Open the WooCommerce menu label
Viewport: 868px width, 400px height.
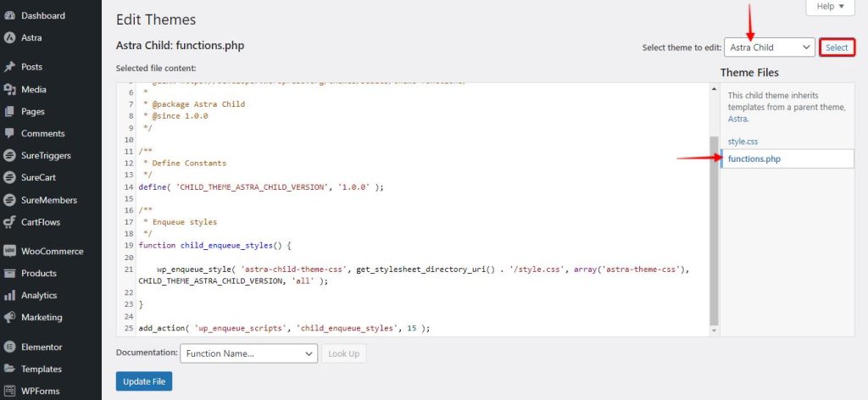click(53, 251)
